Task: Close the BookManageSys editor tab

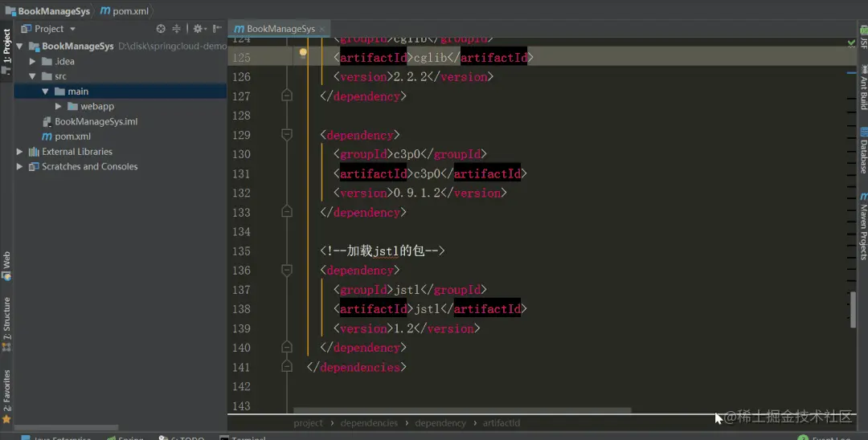Action: (x=321, y=29)
